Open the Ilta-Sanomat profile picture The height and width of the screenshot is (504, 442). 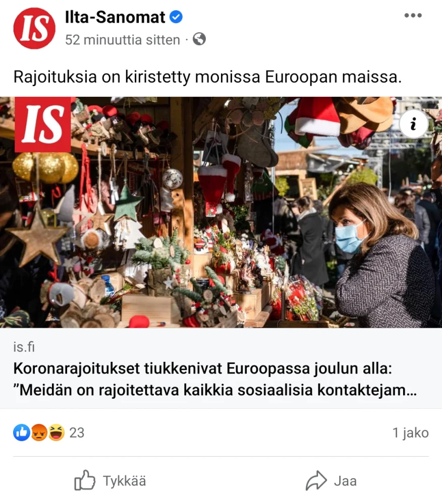(34, 28)
